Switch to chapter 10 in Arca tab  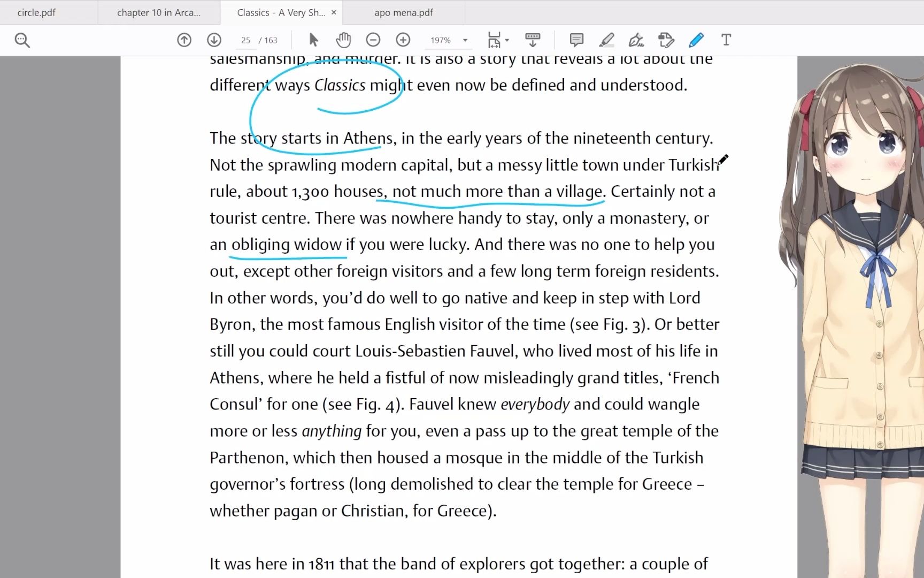click(159, 12)
